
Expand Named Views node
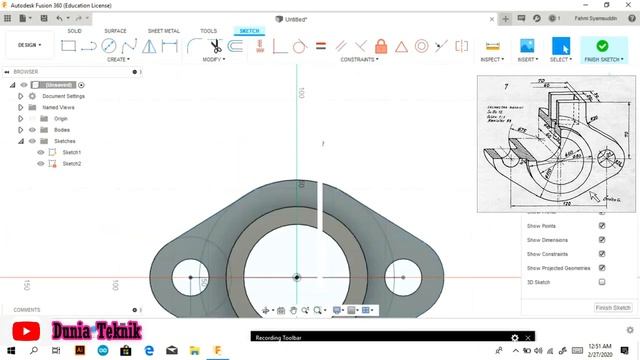click(x=20, y=107)
